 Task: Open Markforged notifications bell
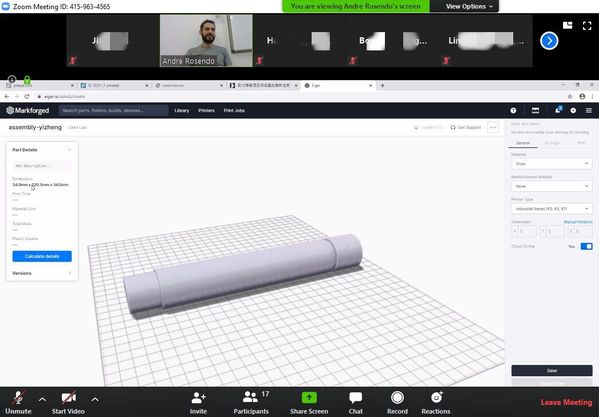(558, 110)
